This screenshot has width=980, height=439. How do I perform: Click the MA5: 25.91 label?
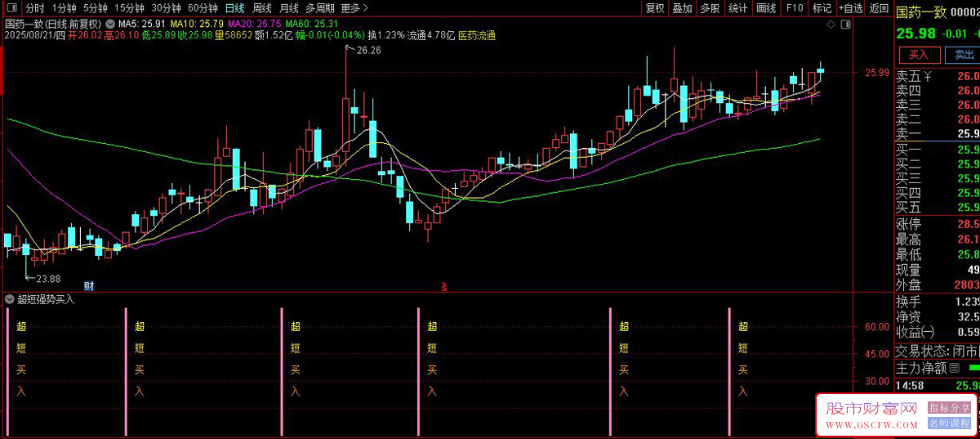[x=142, y=25]
